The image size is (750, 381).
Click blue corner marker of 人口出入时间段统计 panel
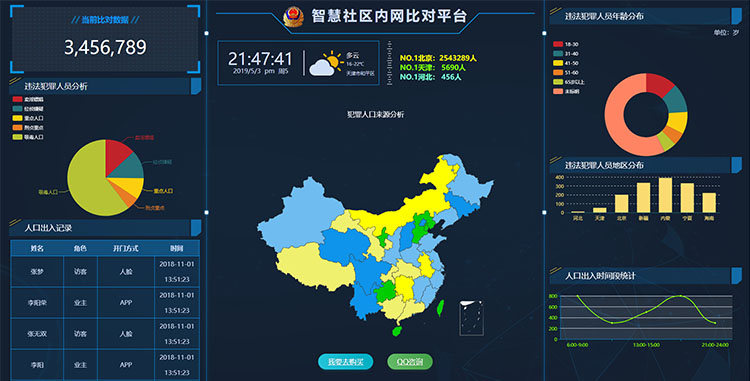click(x=737, y=276)
